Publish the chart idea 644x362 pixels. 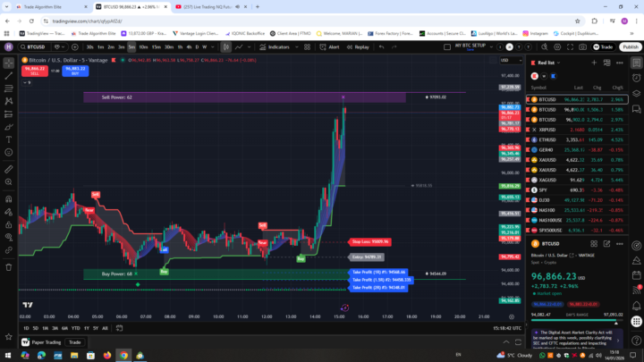pyautogui.click(x=631, y=47)
